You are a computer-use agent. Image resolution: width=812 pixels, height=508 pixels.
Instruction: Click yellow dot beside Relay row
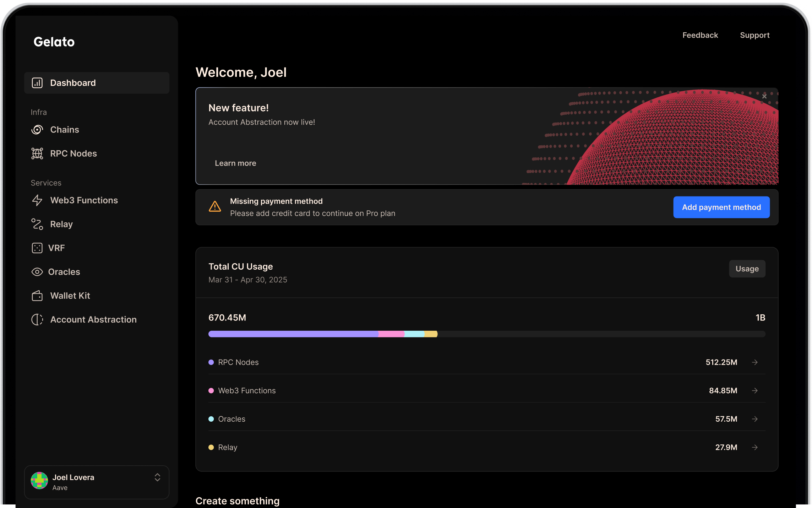(x=211, y=447)
